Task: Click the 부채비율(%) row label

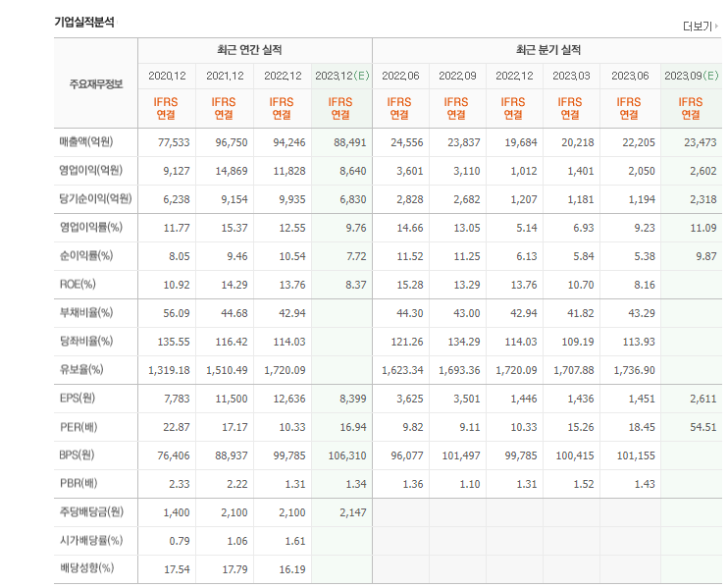Action: (x=86, y=312)
